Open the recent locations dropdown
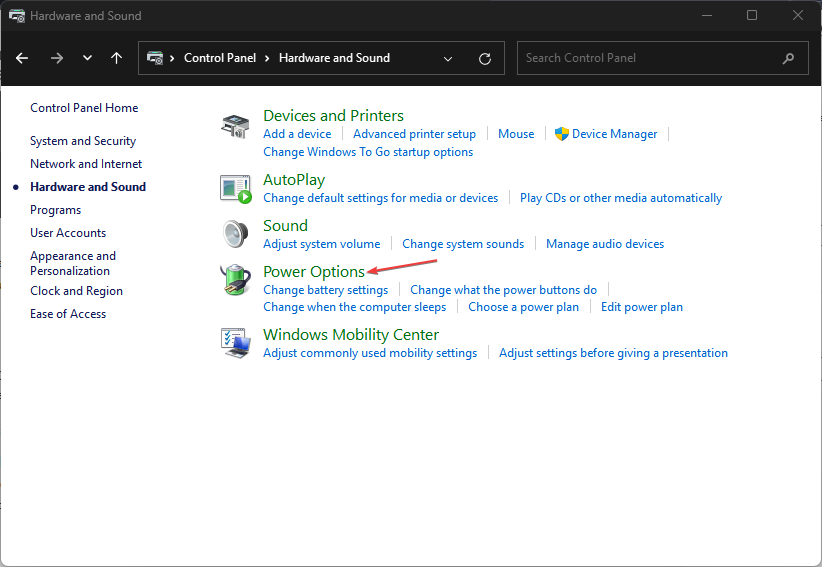822x567 pixels. 88,58
